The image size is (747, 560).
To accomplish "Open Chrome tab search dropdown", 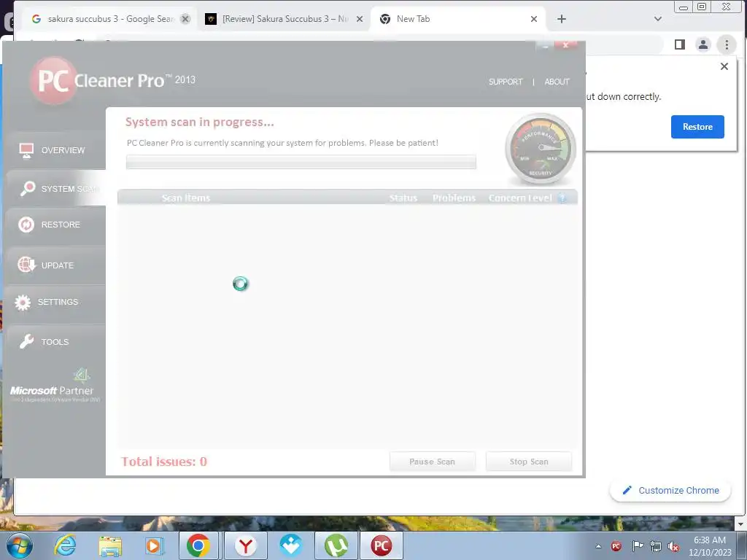I will pyautogui.click(x=658, y=18).
